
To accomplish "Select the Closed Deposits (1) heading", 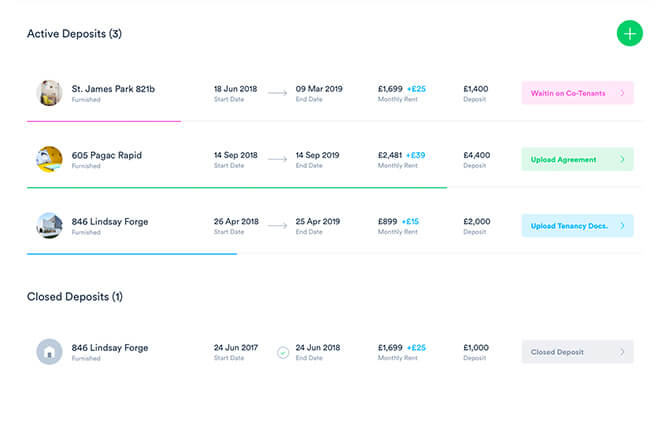I will pos(74,297).
